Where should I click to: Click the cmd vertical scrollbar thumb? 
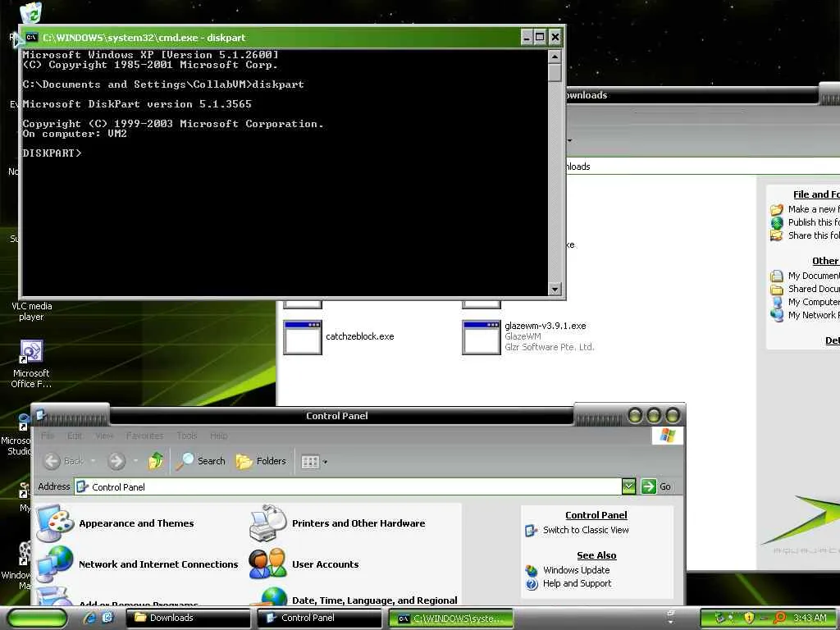[555, 72]
